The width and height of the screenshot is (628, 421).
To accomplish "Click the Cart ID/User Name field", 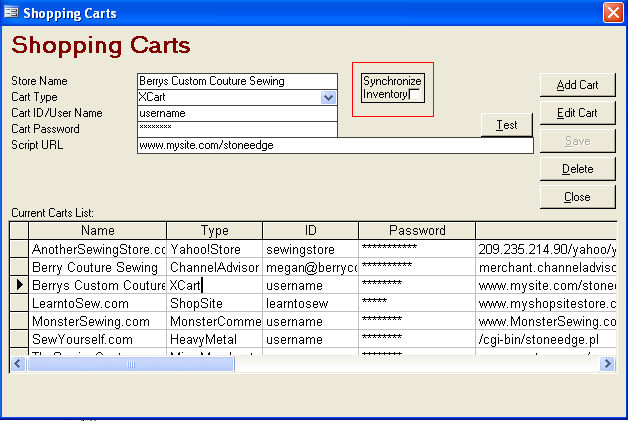I will 237,113.
